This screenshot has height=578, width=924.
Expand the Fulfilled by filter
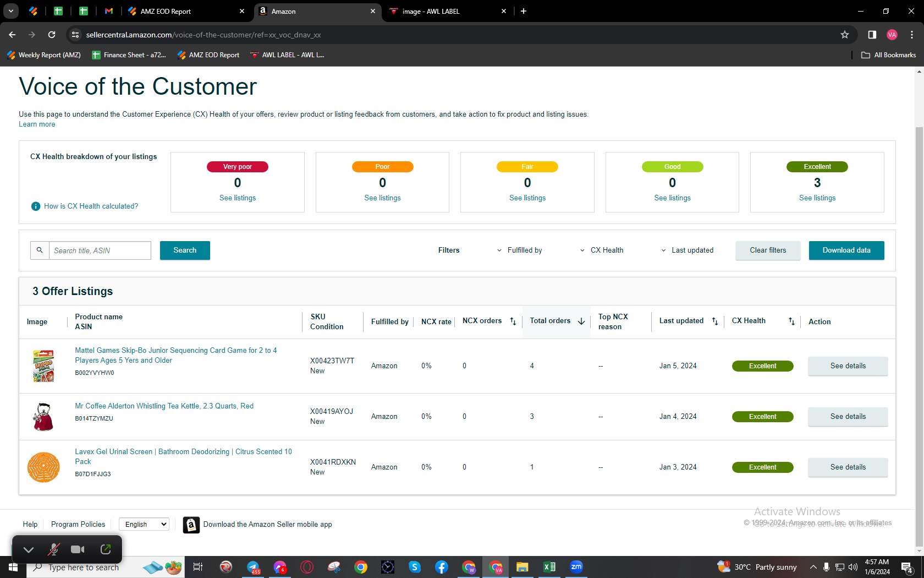click(519, 250)
